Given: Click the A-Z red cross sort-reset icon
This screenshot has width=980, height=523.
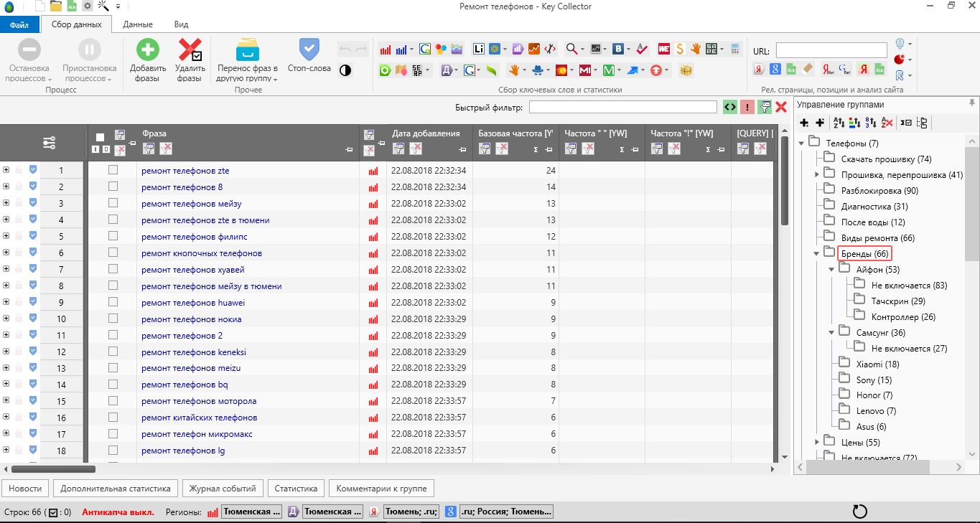Looking at the screenshot, I should coord(887,123).
